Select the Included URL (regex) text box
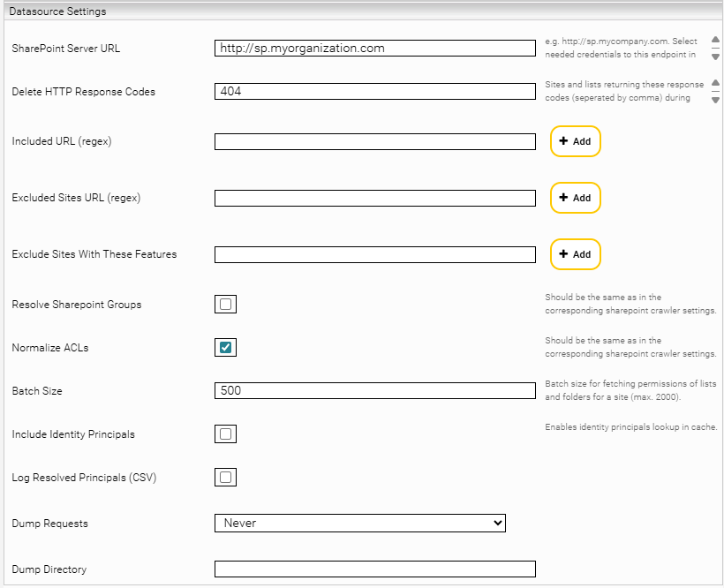 point(374,142)
